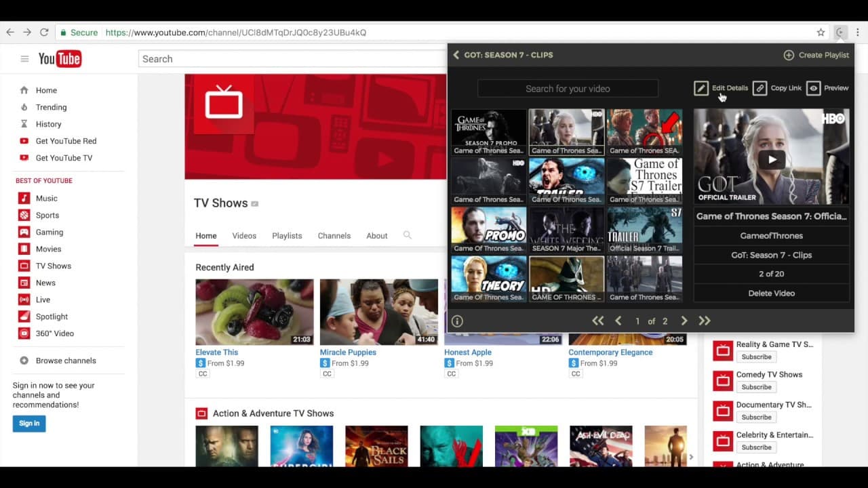Screen dimensions: 868x488
Task: Select Get YouTube Red
Action: click(x=66, y=141)
